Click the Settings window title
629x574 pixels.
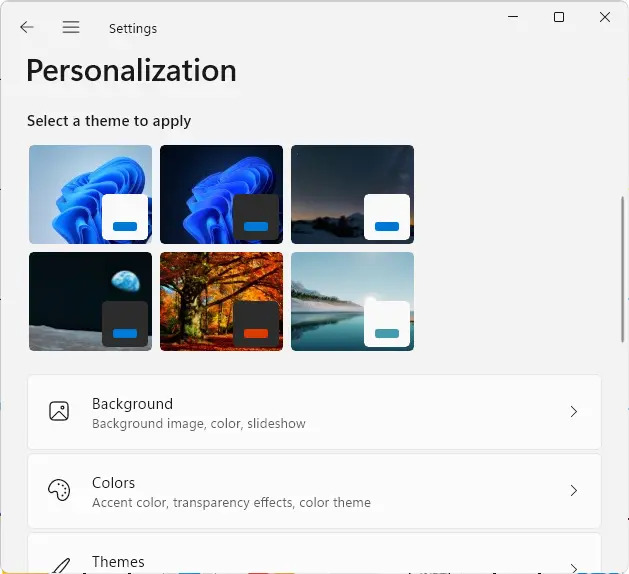pos(133,28)
